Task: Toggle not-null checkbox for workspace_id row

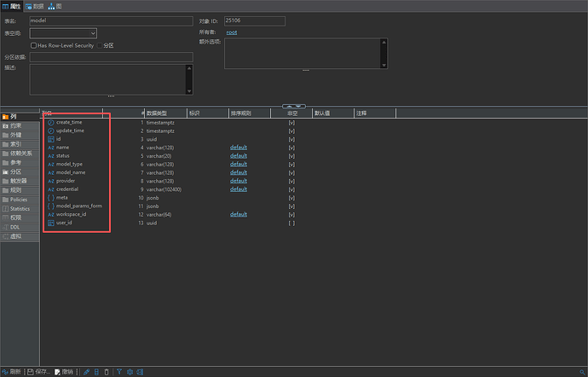Action: pyautogui.click(x=291, y=214)
